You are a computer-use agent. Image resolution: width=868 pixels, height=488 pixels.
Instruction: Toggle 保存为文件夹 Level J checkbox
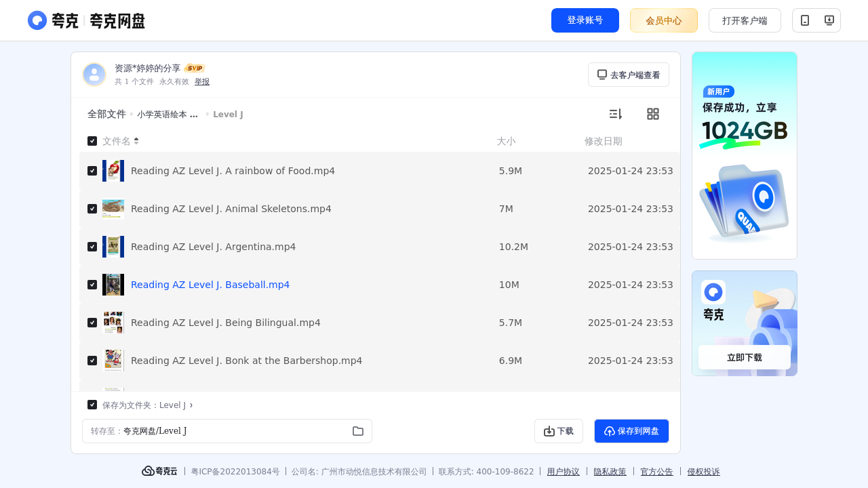[92, 405]
